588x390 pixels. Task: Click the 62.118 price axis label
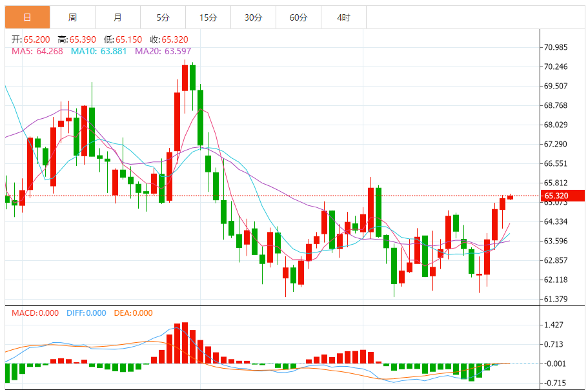556,280
